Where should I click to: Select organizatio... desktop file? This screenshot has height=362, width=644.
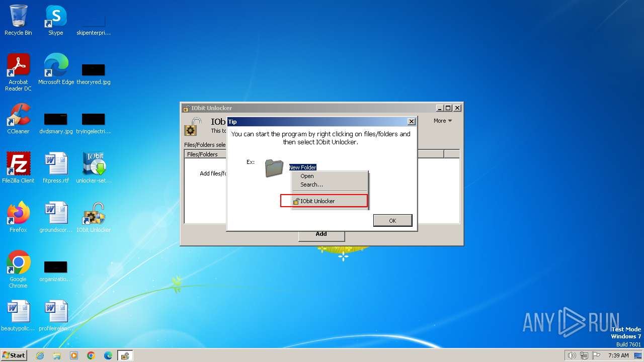pyautogui.click(x=56, y=271)
